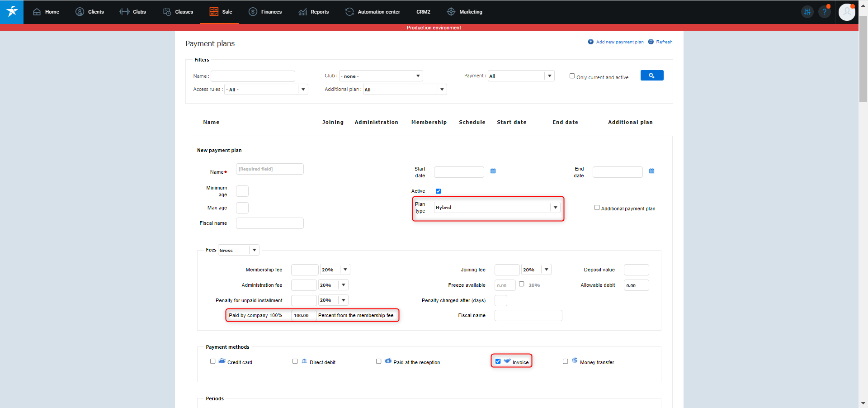Image resolution: width=868 pixels, height=408 pixels.
Task: Click the star logo in top-left corner
Action: click(12, 12)
